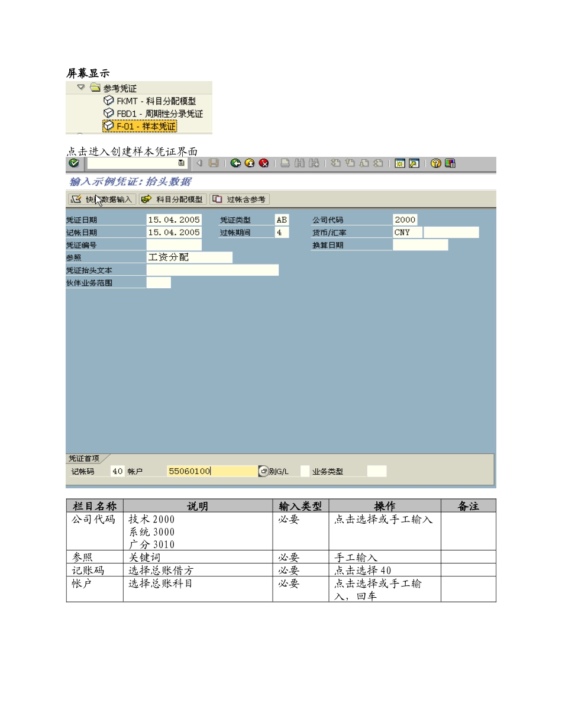Click the Previous Page icon

pos(350,163)
